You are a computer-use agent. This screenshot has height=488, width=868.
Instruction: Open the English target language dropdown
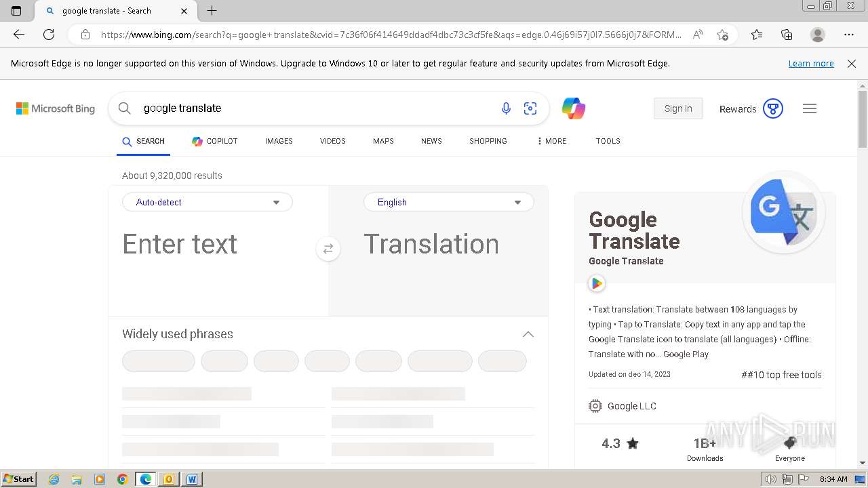[x=449, y=202]
